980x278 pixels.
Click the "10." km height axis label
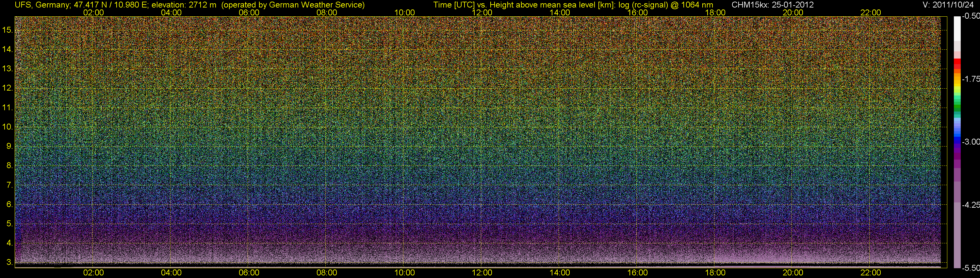click(x=8, y=127)
